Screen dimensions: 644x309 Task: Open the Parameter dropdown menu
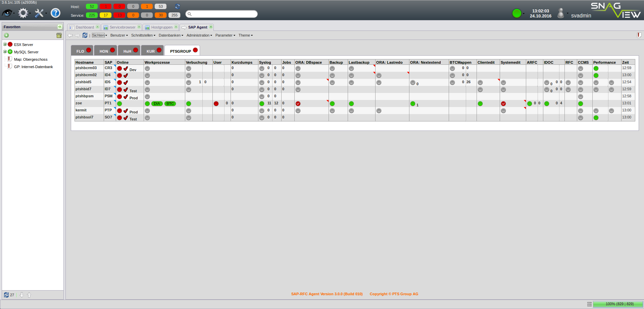click(225, 35)
